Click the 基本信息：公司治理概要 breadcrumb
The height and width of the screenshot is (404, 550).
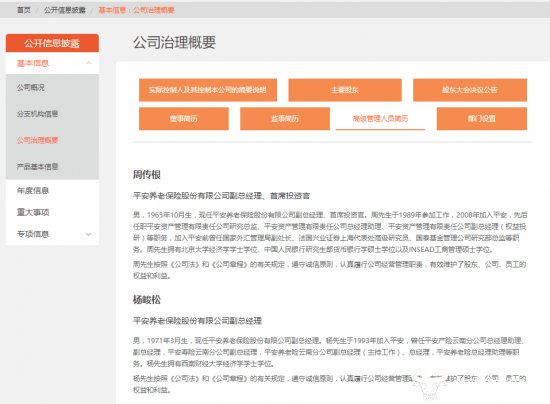point(136,10)
